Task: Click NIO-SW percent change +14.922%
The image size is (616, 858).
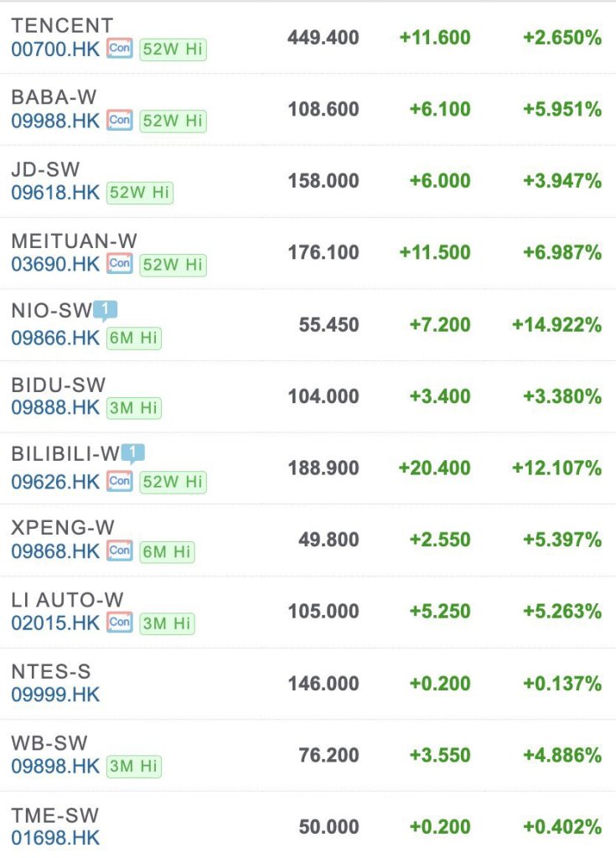Action: [x=556, y=324]
